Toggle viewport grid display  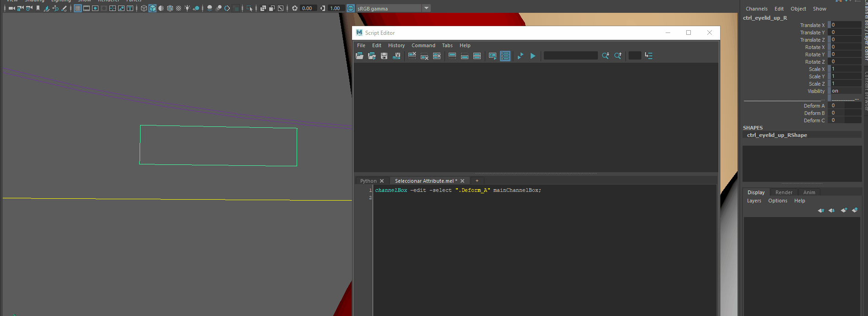(x=77, y=8)
